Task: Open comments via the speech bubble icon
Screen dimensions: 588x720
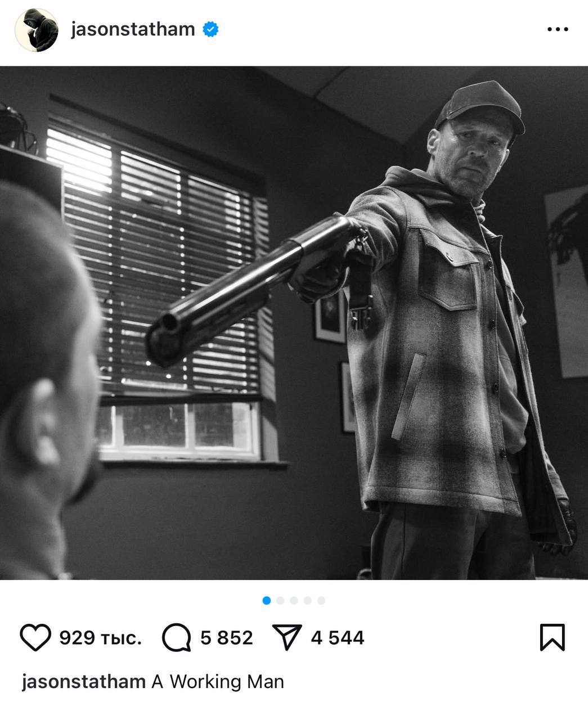Action: pos(176,638)
